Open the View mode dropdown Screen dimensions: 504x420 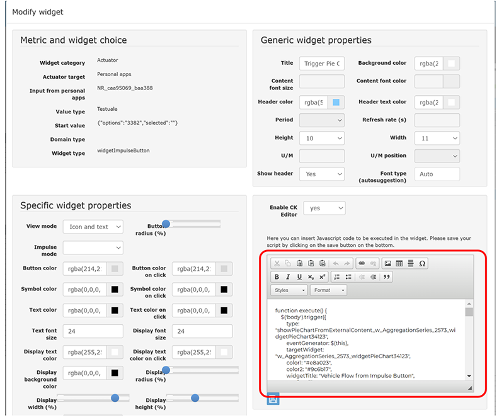click(x=93, y=227)
